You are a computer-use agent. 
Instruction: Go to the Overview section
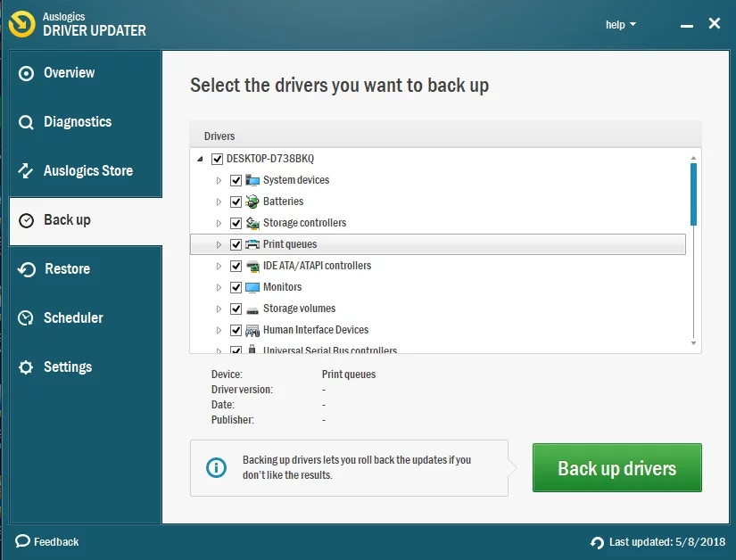pyautogui.click(x=86, y=73)
